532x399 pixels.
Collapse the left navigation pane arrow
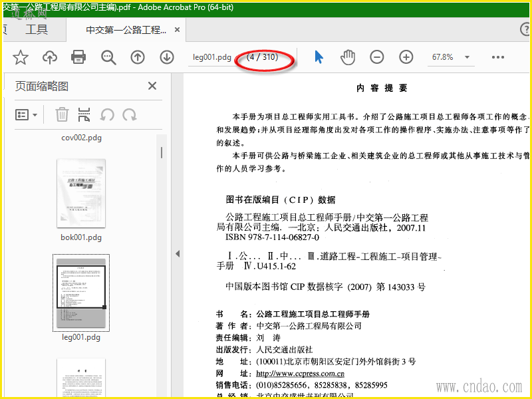click(178, 254)
